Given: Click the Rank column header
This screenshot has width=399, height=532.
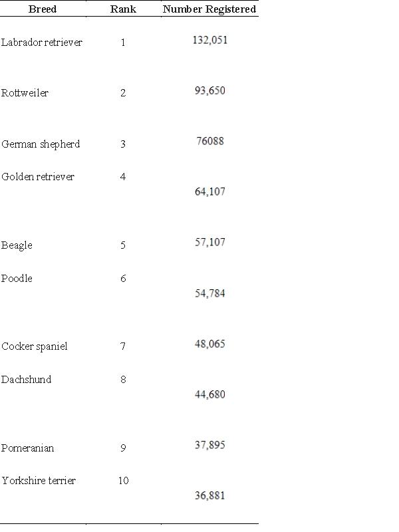Looking at the screenshot, I should [123, 9].
